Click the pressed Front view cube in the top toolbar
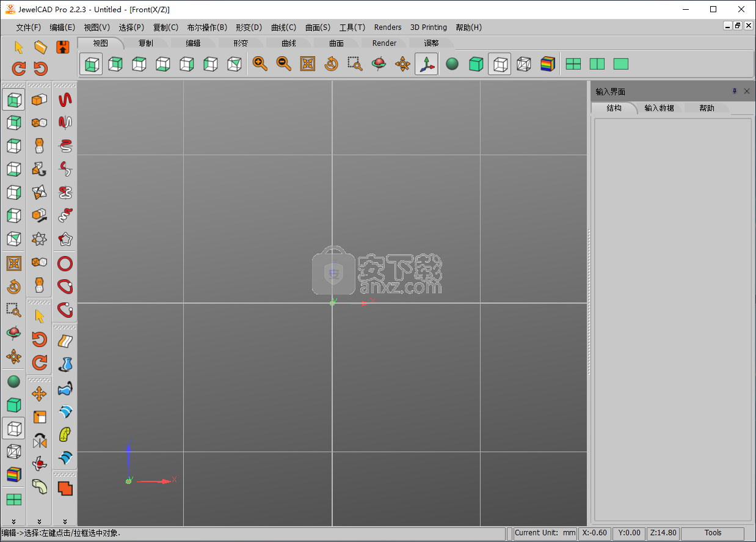 pyautogui.click(x=92, y=64)
